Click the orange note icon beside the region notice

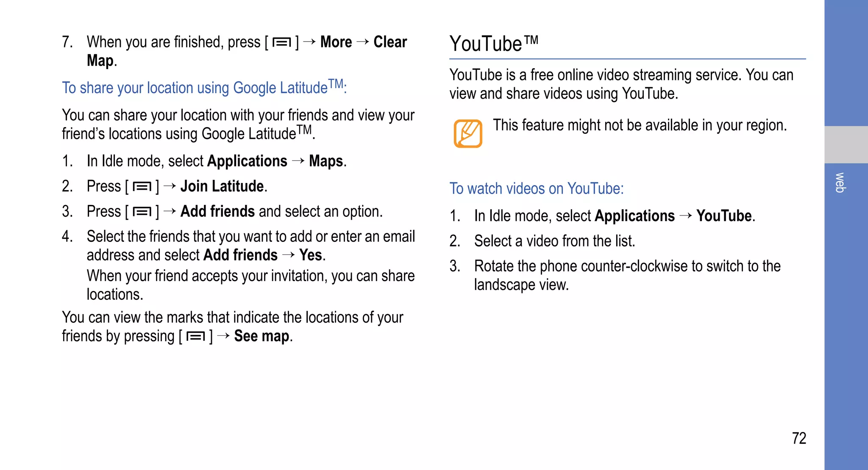point(468,133)
